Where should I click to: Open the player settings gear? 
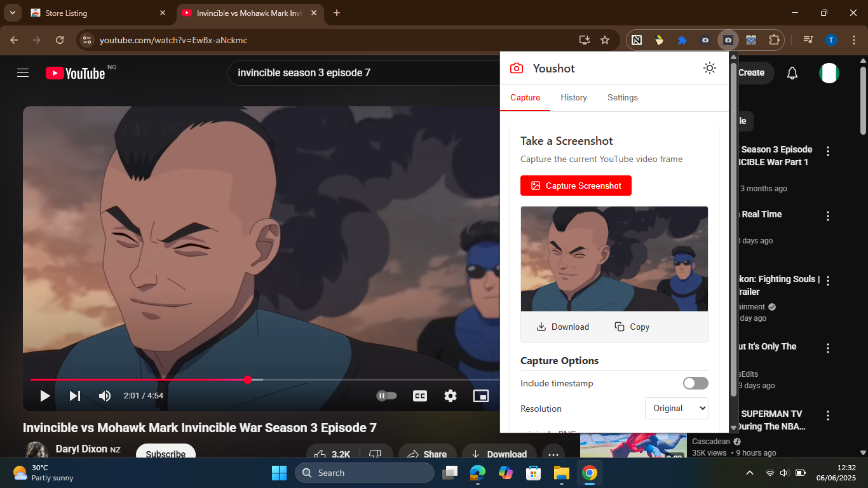pos(451,395)
